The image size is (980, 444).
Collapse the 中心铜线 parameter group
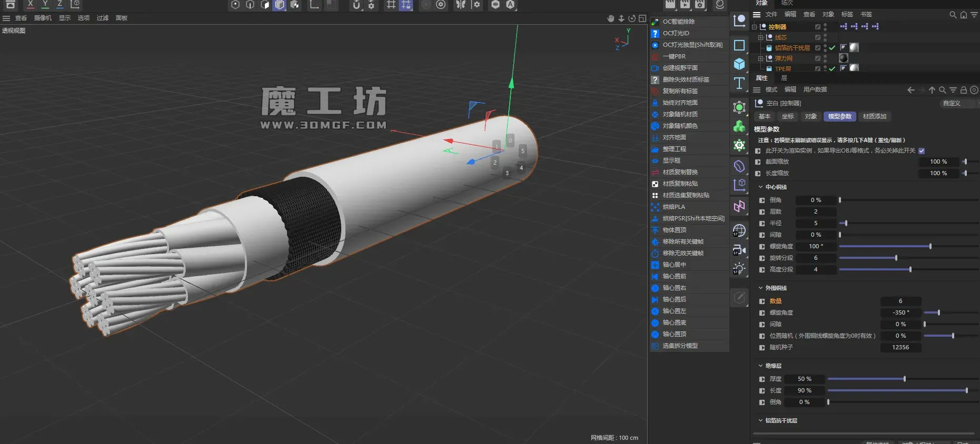760,187
